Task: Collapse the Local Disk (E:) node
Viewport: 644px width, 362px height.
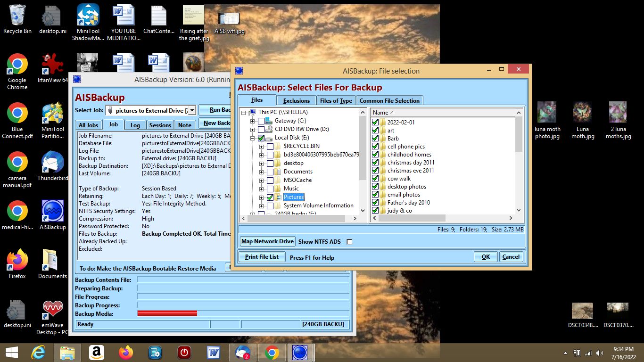Action: pyautogui.click(x=253, y=138)
